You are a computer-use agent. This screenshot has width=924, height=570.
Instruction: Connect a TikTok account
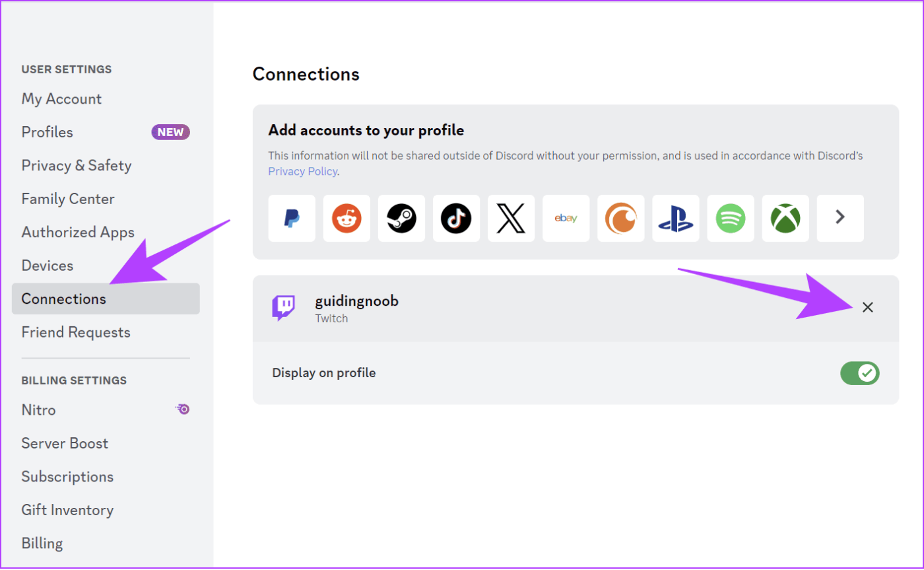click(x=456, y=218)
